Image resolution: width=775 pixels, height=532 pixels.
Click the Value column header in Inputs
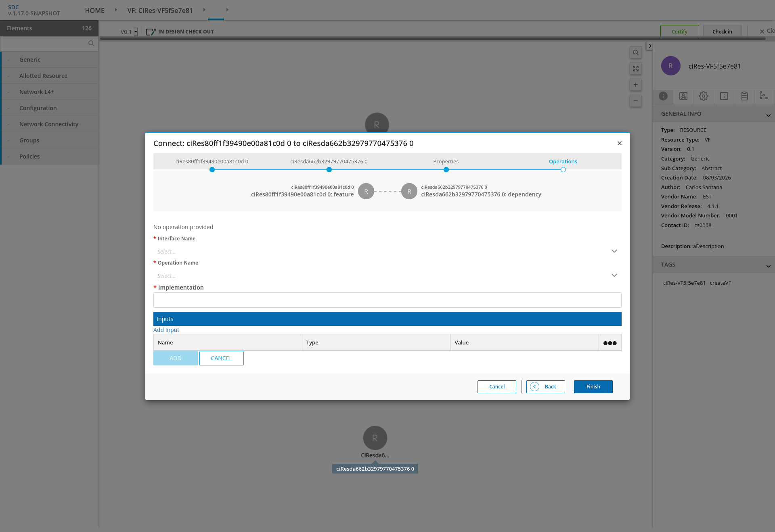click(x=524, y=342)
